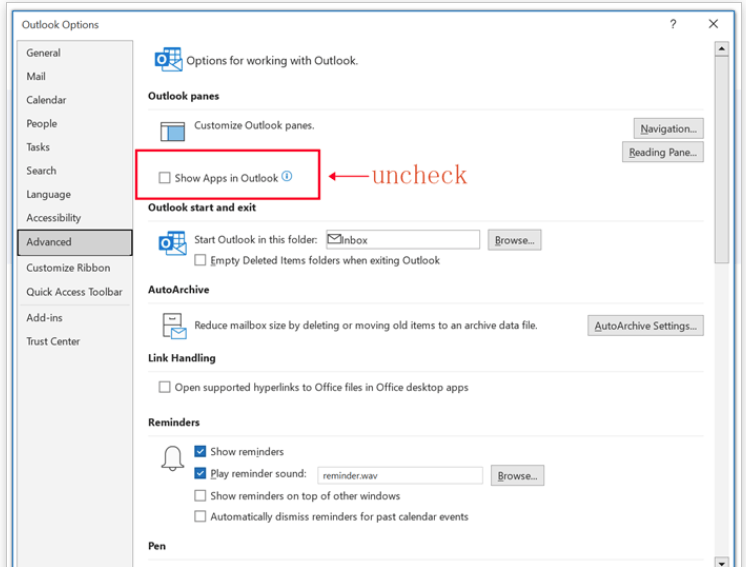This screenshot has height=567, width=746.
Task: Click the reminder.wav sound file field
Action: pos(400,476)
